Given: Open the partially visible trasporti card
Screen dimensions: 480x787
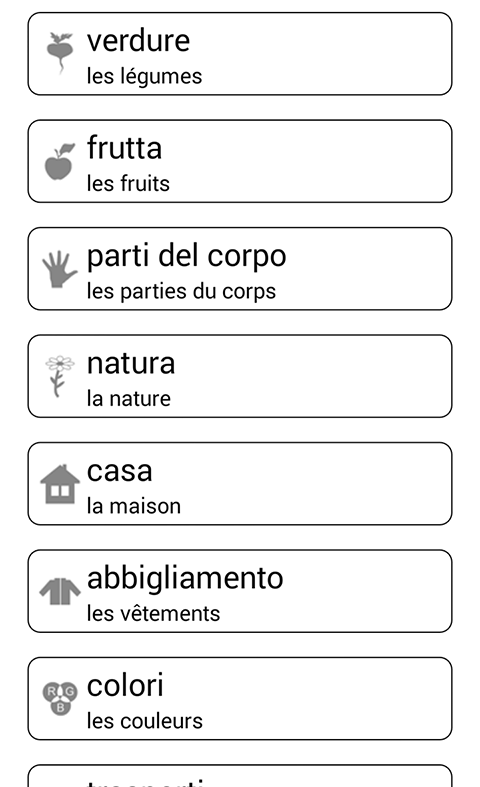Looking at the screenshot, I should point(240,775).
